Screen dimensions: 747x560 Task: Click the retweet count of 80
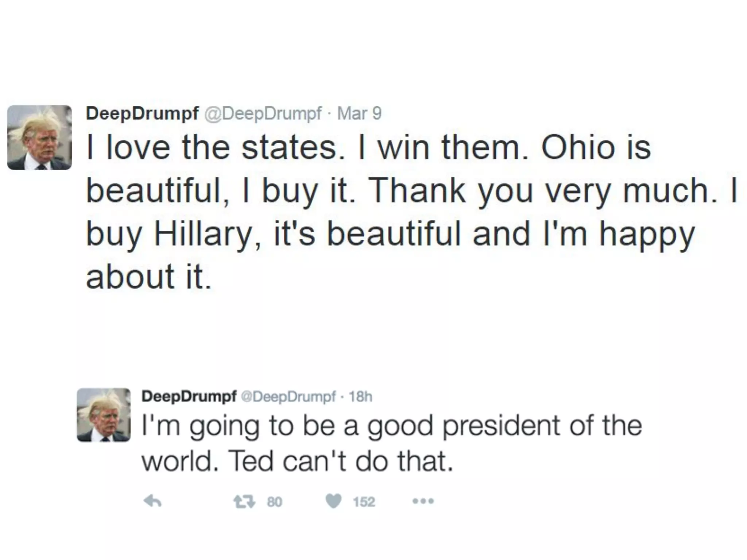pyautogui.click(x=274, y=502)
